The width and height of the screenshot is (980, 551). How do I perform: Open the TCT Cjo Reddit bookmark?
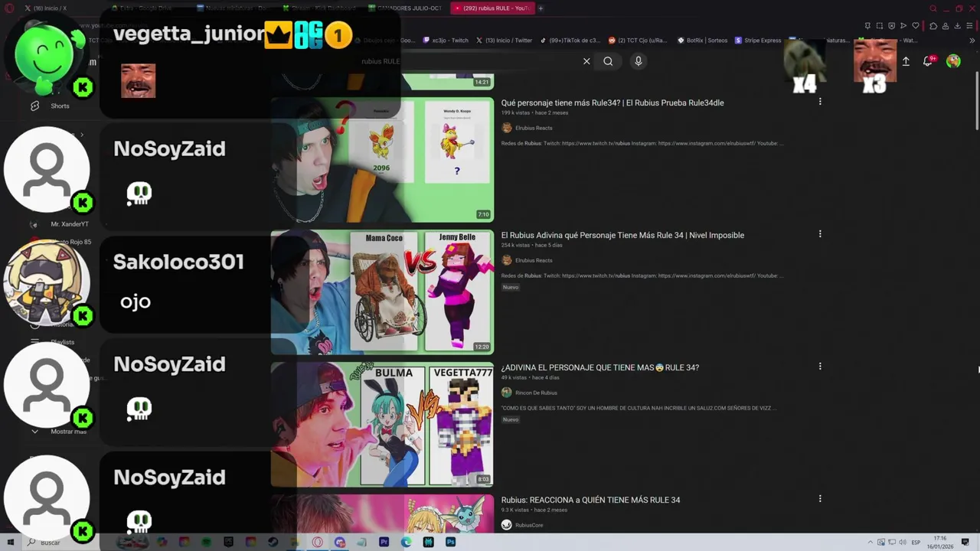tap(638, 41)
